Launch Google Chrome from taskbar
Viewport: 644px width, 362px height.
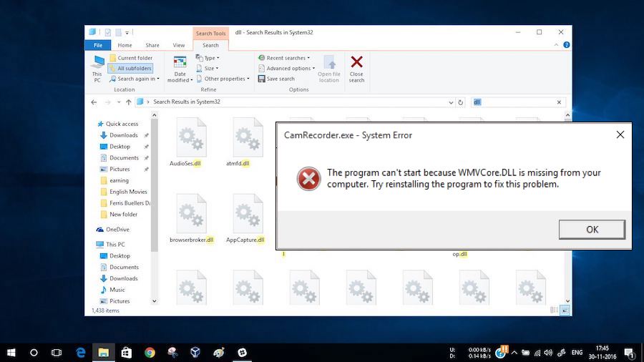coord(150,353)
